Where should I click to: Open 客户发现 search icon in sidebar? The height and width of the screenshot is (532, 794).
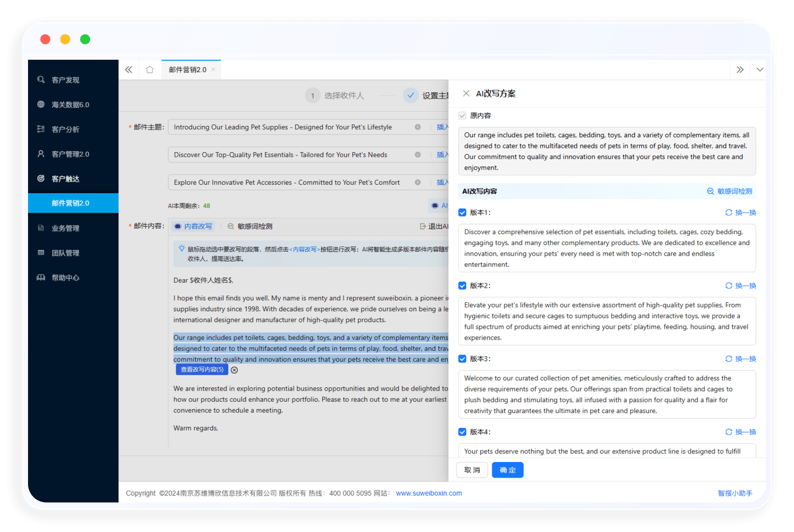click(41, 80)
